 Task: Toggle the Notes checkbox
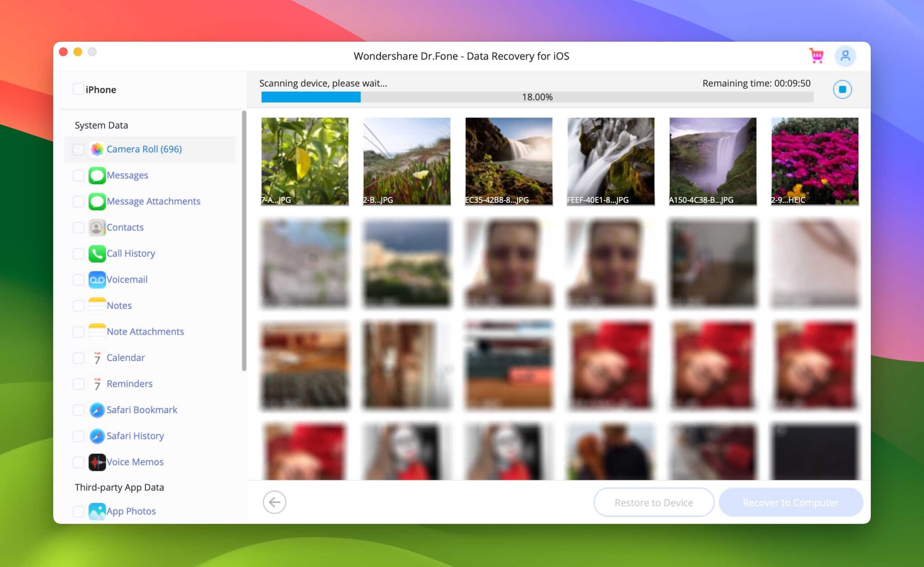pyautogui.click(x=79, y=306)
